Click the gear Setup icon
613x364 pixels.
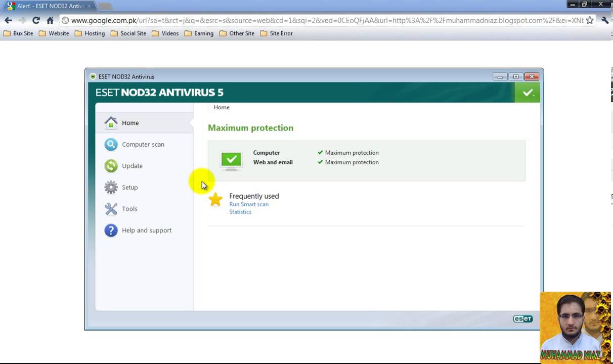(x=111, y=188)
